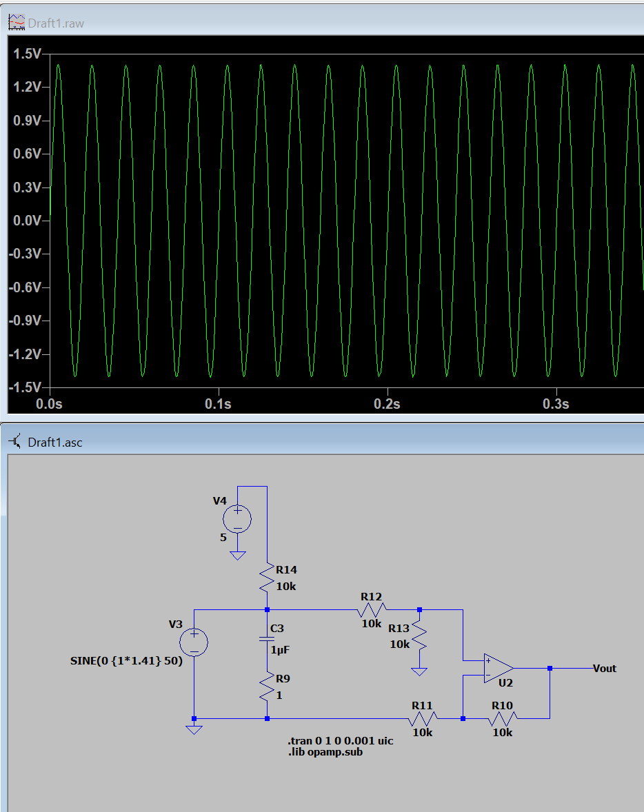Viewport: 644px width, 812px height.
Task: Click the value 1 of R9
Action: pos(279,695)
